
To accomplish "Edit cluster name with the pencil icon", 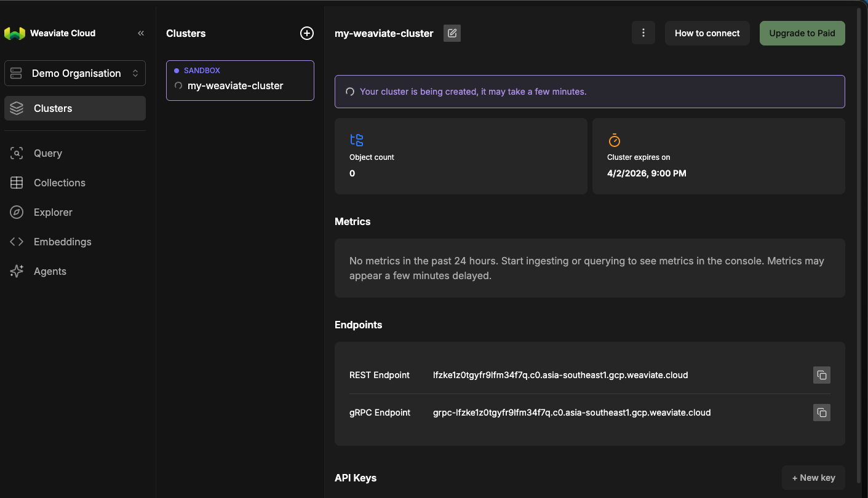I will 452,33.
